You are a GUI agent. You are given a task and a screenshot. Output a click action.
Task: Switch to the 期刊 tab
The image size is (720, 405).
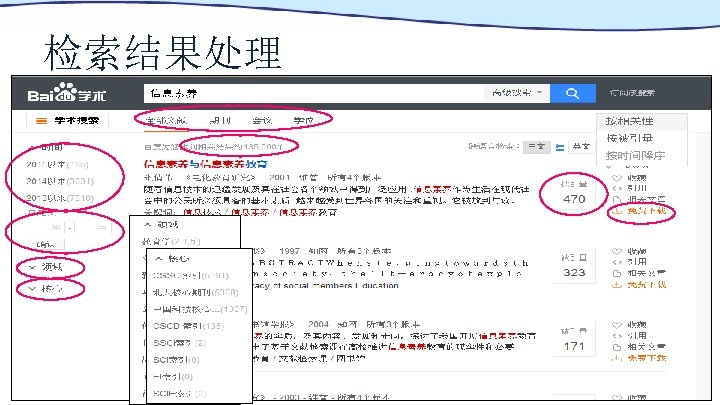click(219, 120)
